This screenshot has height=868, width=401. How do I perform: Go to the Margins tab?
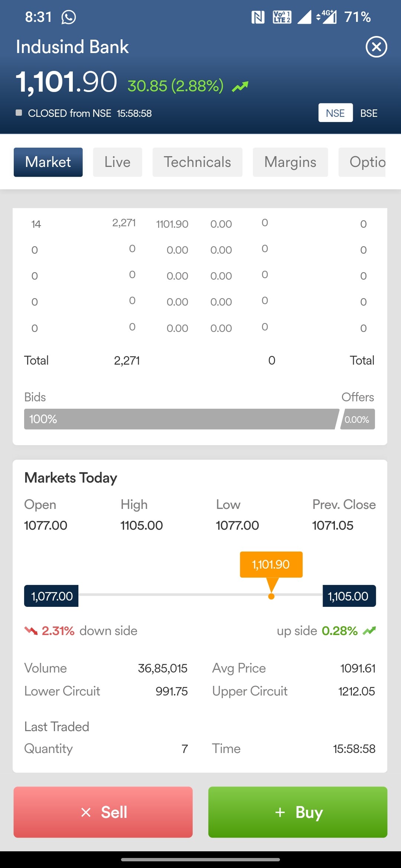coord(290,162)
